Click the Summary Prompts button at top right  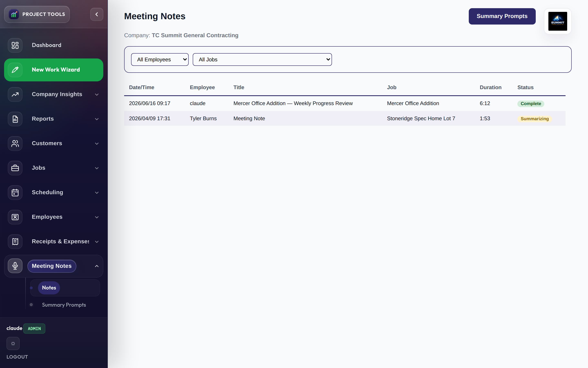point(502,16)
